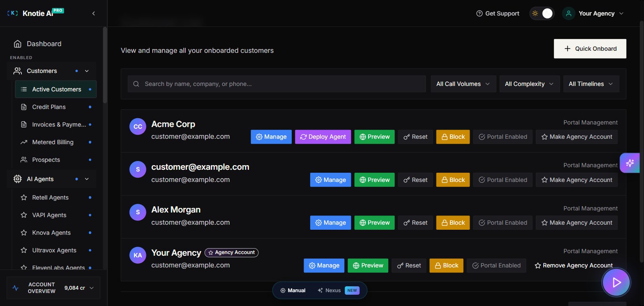Click the Get Support question mark icon
The height and width of the screenshot is (306, 644).
tap(480, 13)
